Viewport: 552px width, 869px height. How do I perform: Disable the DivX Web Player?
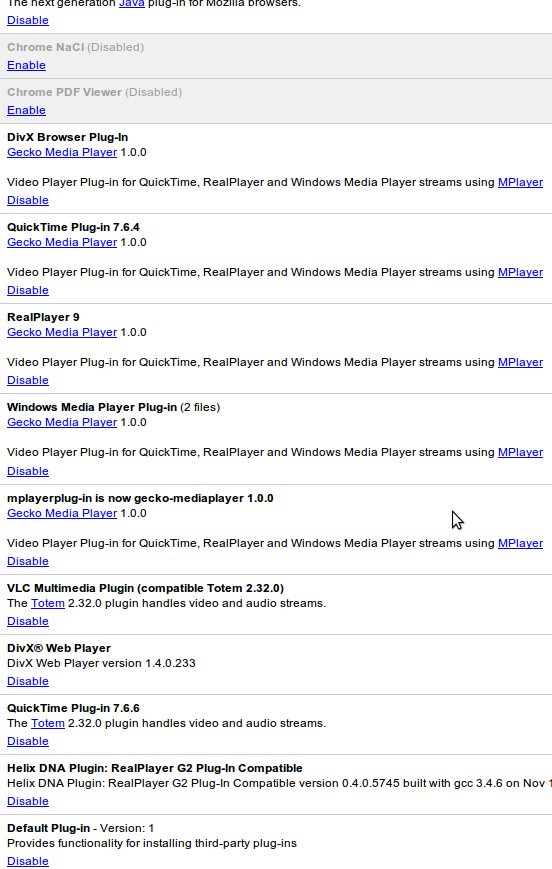28,682
